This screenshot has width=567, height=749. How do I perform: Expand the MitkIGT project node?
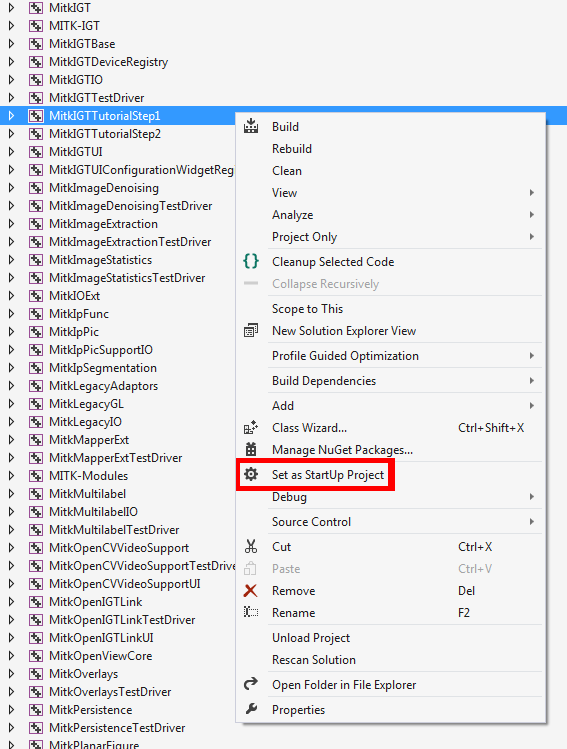point(11,8)
